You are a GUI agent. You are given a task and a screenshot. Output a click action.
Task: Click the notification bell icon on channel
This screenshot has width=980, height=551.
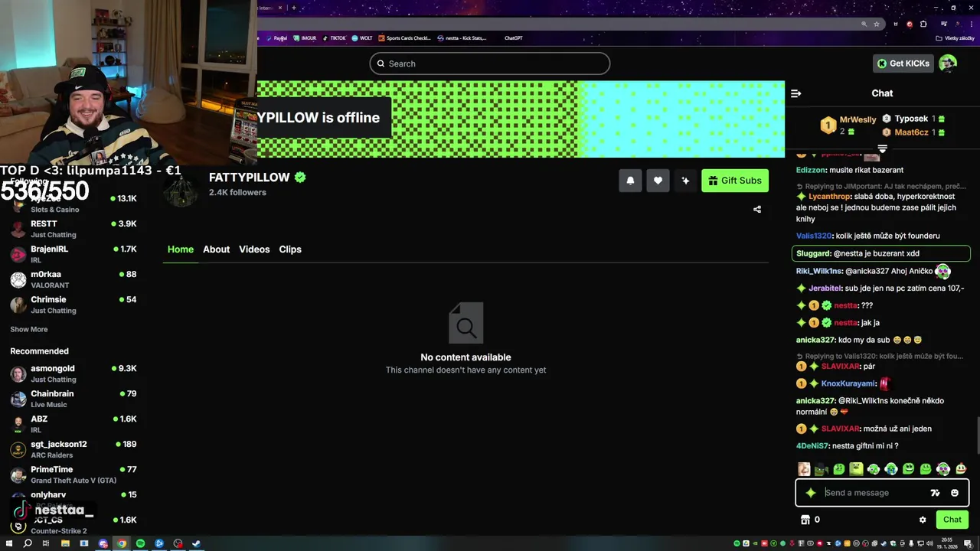click(x=630, y=181)
